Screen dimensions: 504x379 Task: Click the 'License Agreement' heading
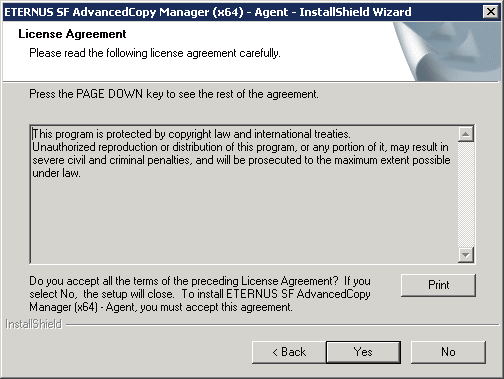tap(72, 34)
